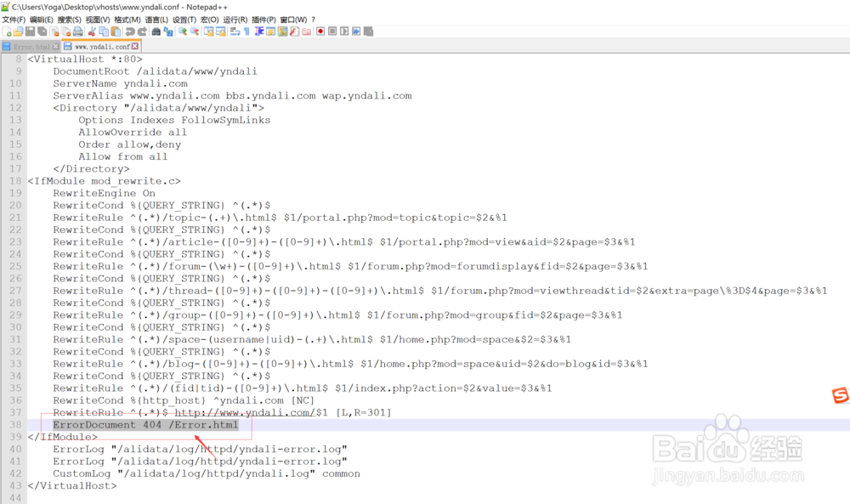Open the 窗口(W) menu

pyautogui.click(x=293, y=20)
